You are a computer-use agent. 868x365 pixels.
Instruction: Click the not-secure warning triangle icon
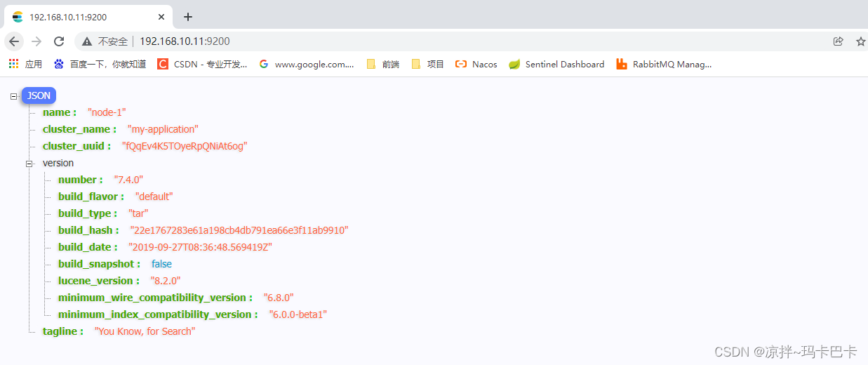pyautogui.click(x=87, y=41)
